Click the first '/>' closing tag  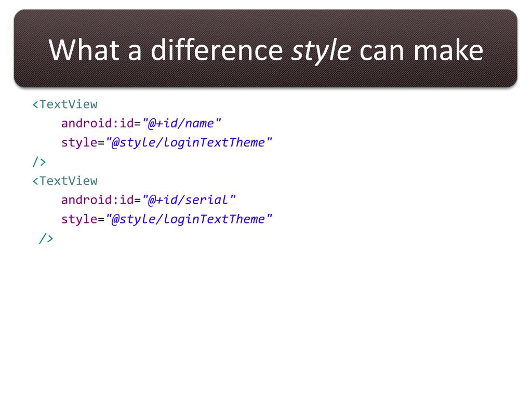39,162
